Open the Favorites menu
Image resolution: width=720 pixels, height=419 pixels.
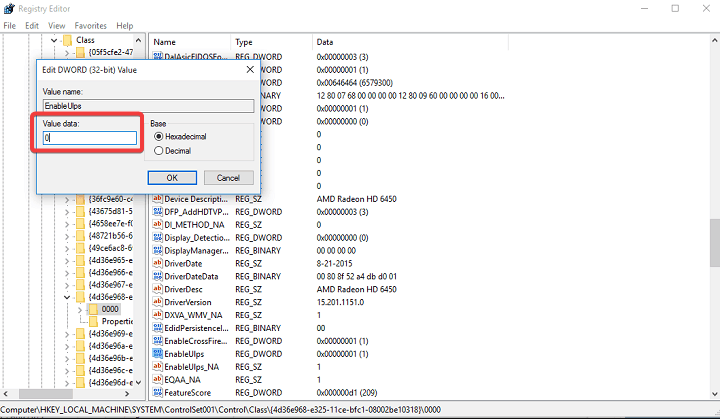tap(90, 26)
